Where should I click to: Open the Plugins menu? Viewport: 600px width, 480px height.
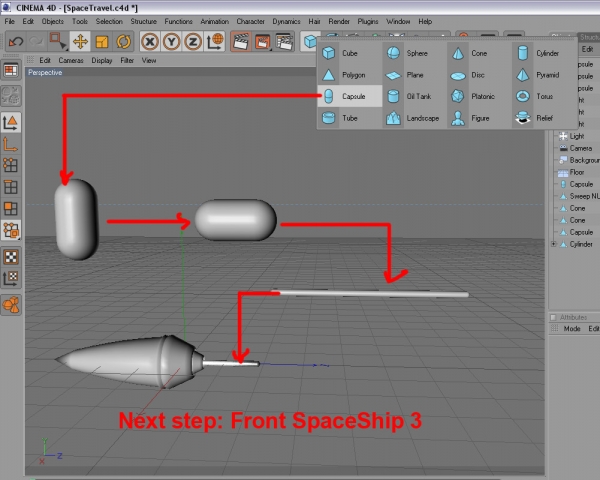368,21
